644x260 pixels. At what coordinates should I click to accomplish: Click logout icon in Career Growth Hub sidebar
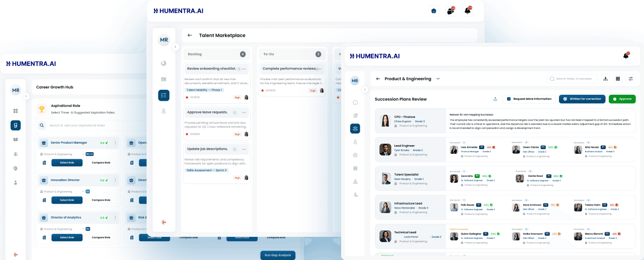tap(16, 254)
